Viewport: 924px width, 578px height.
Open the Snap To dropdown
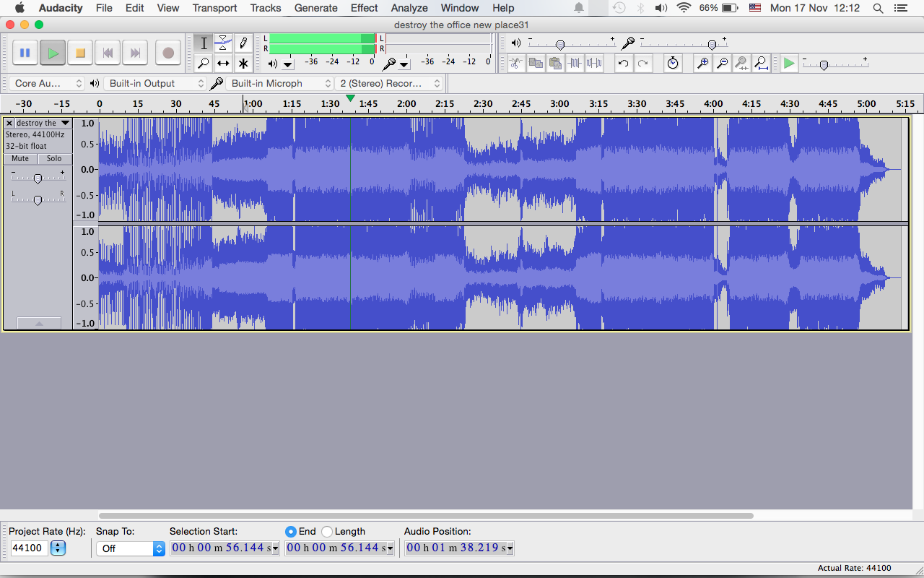(130, 548)
